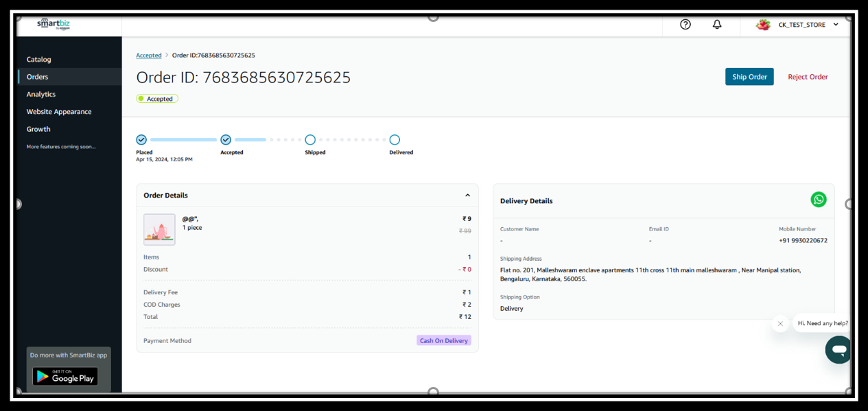The height and width of the screenshot is (411, 868).
Task: Open Analytics in the sidebar
Action: pyautogui.click(x=41, y=94)
